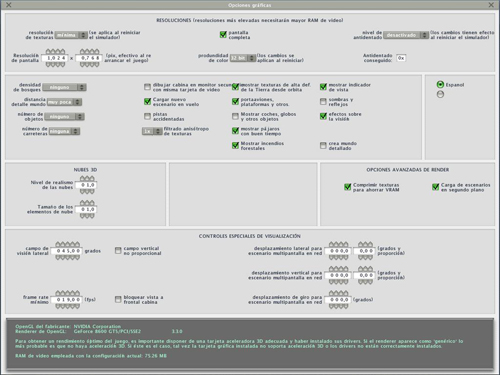Open the profundidad de color dropdown
Screen dimensions: 500x375
click(x=243, y=58)
